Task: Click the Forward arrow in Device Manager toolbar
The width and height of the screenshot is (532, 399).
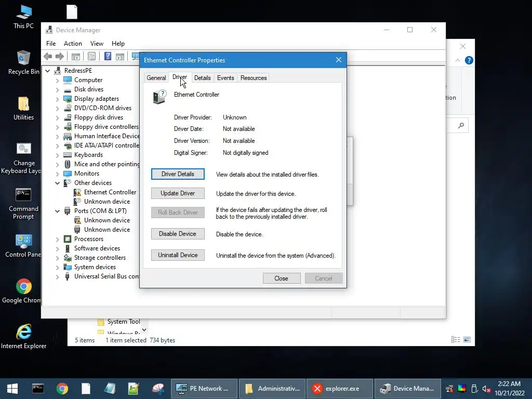Action: click(59, 56)
